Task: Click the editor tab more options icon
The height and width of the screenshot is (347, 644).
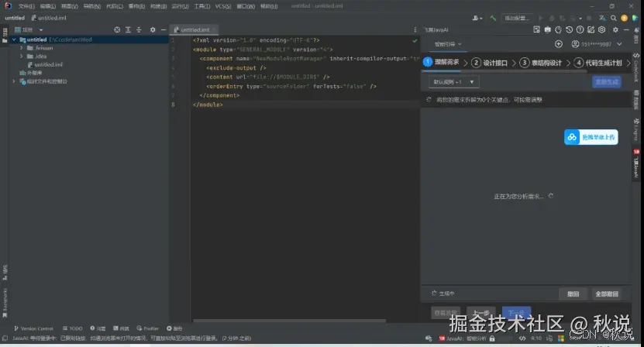Action: tap(415, 29)
